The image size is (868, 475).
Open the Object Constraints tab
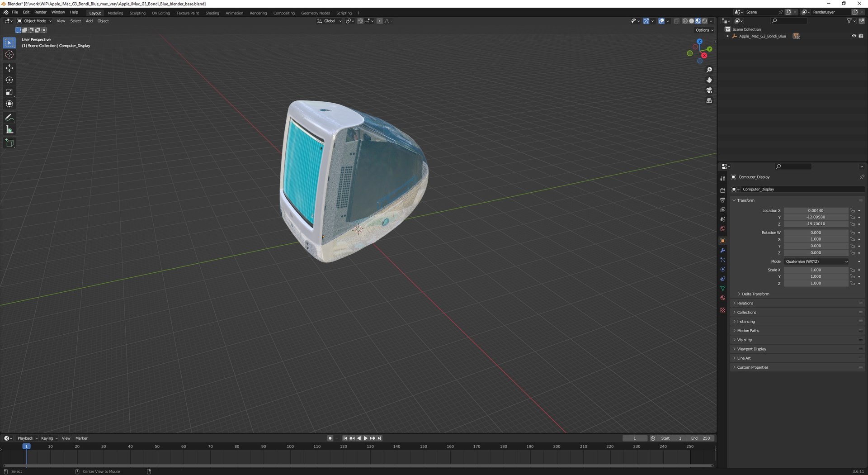click(722, 279)
